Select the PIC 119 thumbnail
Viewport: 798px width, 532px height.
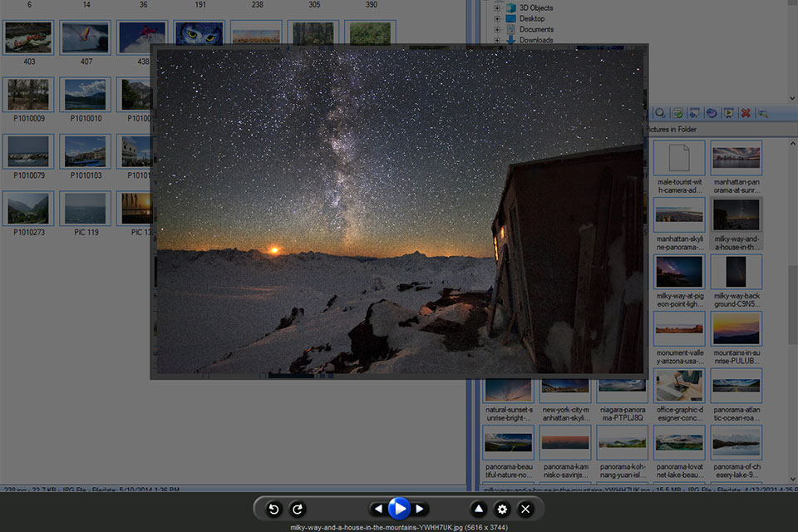[x=86, y=209]
